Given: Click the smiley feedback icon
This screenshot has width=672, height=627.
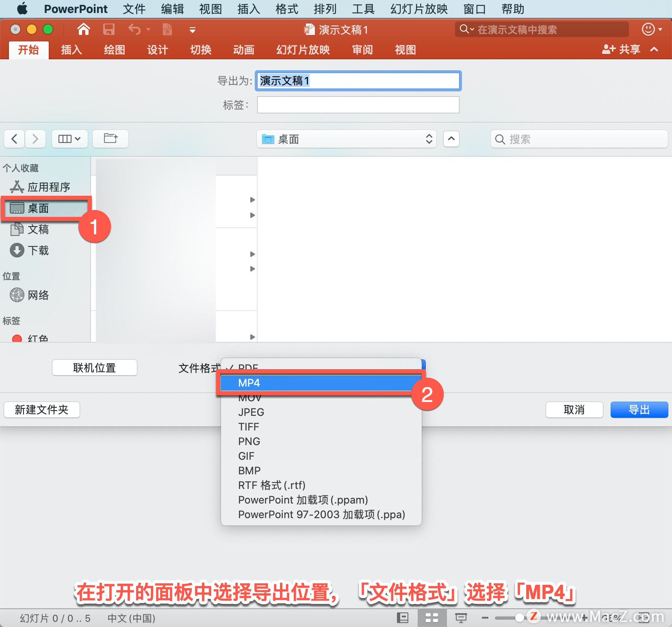Looking at the screenshot, I should pos(648,29).
